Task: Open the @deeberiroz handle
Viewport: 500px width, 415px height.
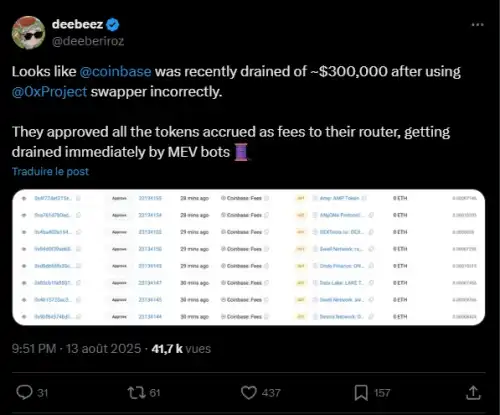Action: 88,41
